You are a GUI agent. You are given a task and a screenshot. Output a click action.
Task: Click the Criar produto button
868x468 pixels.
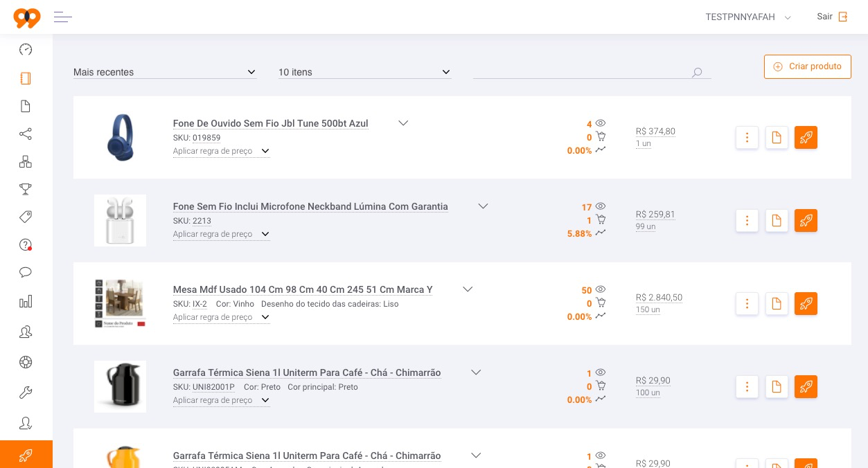(x=808, y=66)
